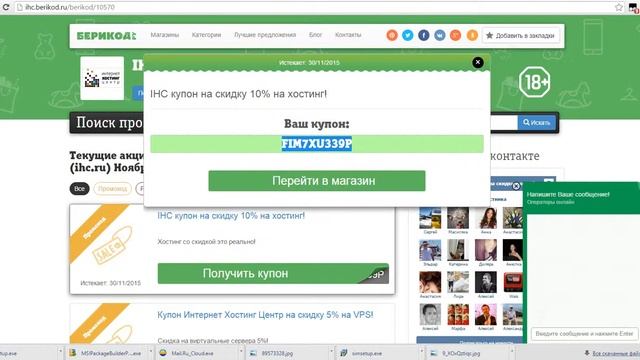Image resolution: width=640 pixels, height=360 pixels.
Task: Expand the dropdown arrow next to MSIPackageBuilder download
Action: [150, 352]
